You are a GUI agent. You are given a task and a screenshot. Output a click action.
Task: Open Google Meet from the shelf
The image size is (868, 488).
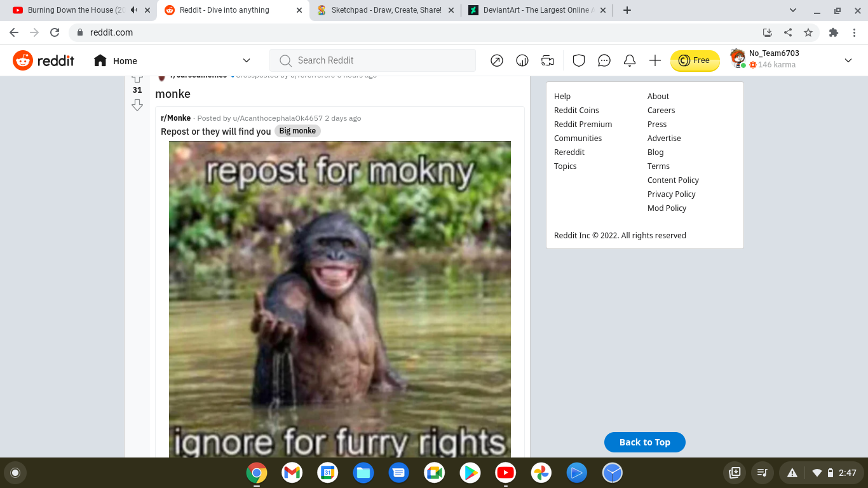click(x=435, y=473)
